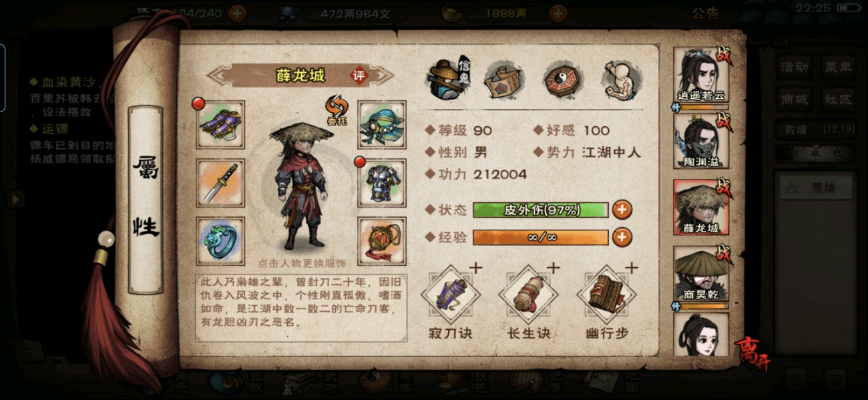868x400 pixels.
Task: Select 陶渊溢 character portrait
Action: pyautogui.click(x=700, y=140)
